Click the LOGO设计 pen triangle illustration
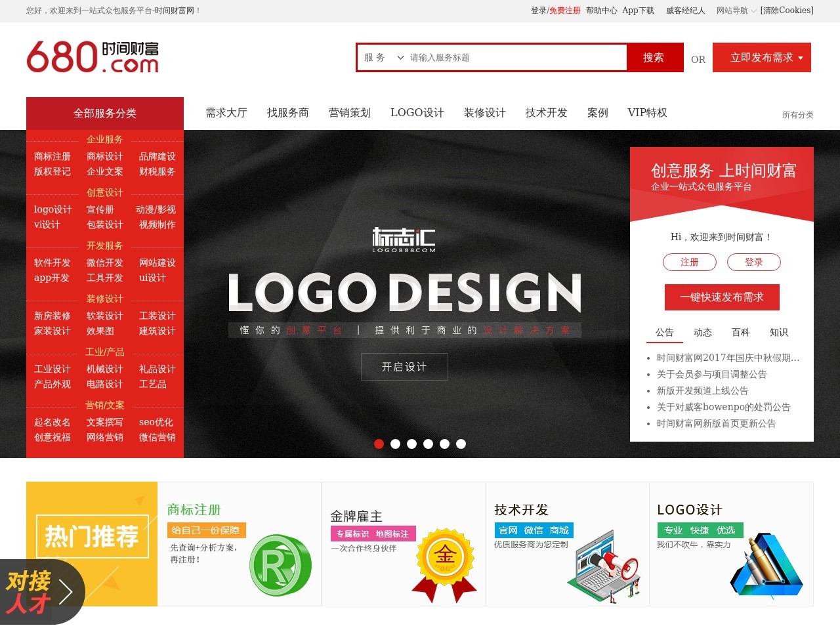This screenshot has width=840, height=630. pos(766,564)
